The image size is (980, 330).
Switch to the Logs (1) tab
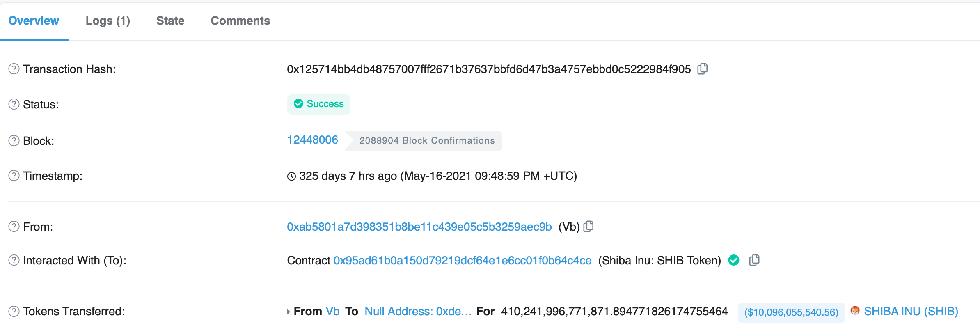coord(108,21)
